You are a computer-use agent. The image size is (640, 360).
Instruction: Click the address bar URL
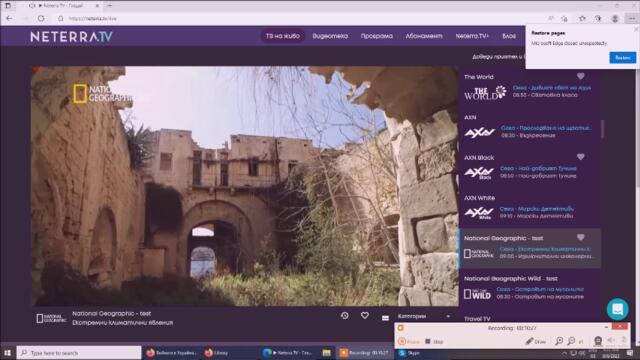[93, 18]
